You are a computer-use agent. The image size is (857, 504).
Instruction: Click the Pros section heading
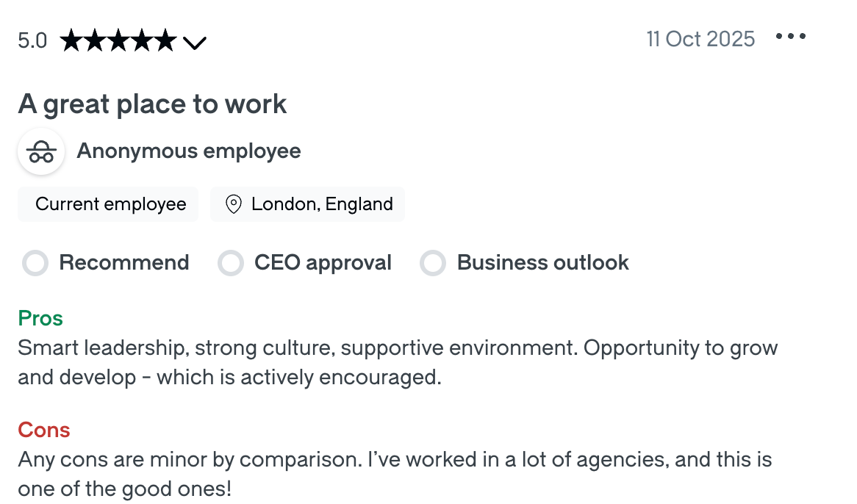(x=40, y=318)
